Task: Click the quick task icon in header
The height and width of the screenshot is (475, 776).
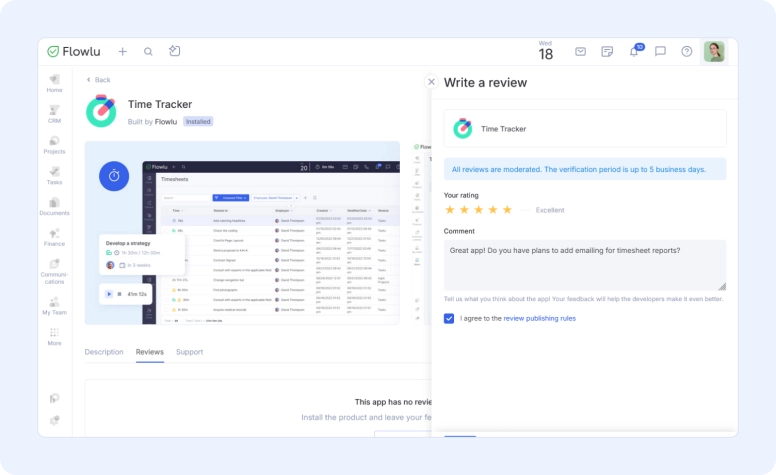Action: 175,51
